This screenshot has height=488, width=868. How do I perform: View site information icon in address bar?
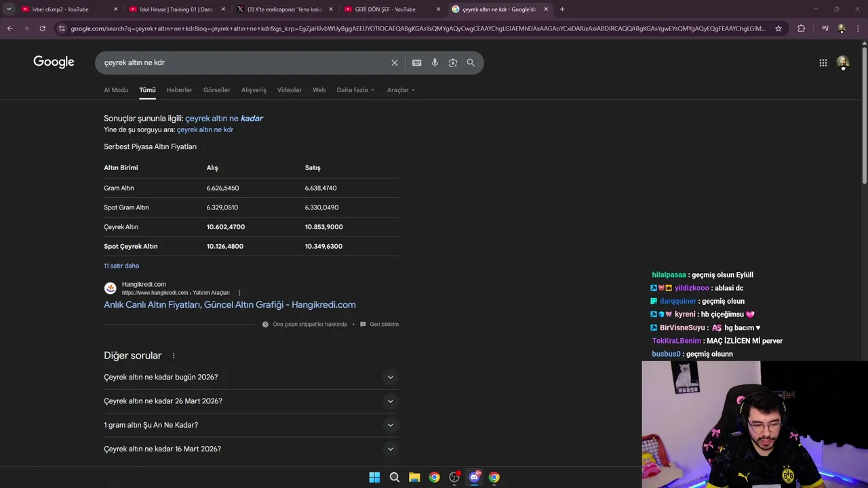(x=62, y=28)
